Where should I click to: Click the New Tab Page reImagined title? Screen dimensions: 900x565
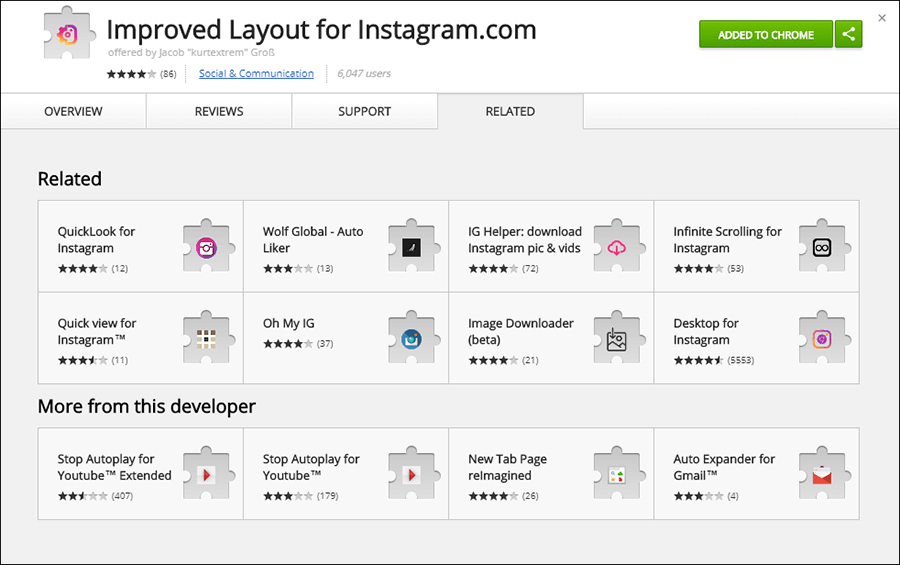(x=507, y=467)
